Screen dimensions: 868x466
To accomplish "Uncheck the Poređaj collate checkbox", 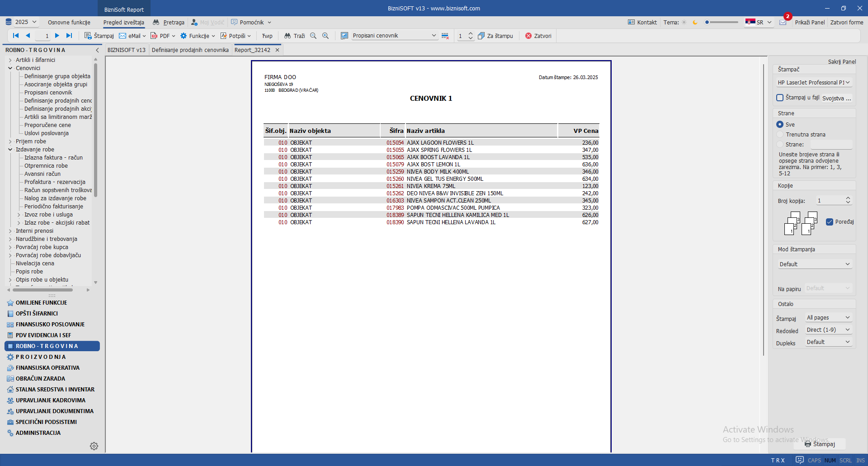I will pyautogui.click(x=830, y=222).
